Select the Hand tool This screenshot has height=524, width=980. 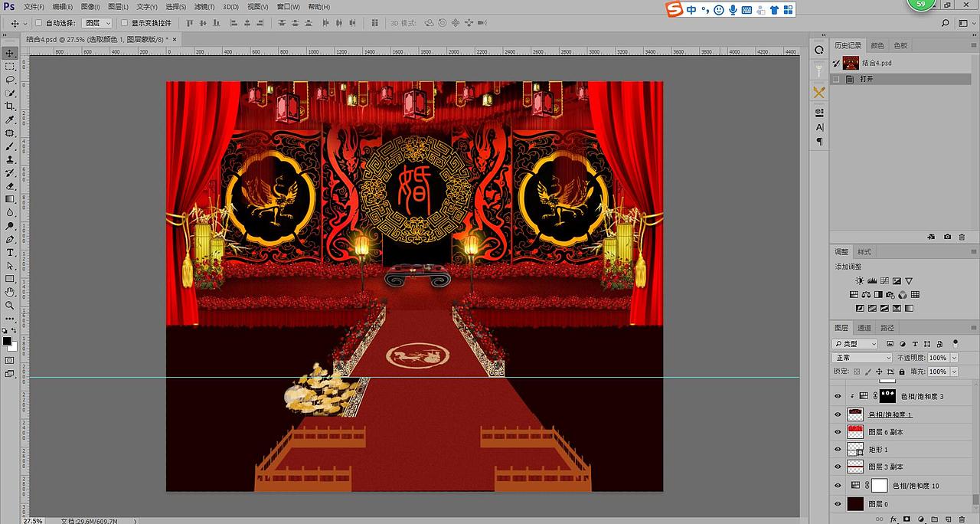tap(10, 292)
